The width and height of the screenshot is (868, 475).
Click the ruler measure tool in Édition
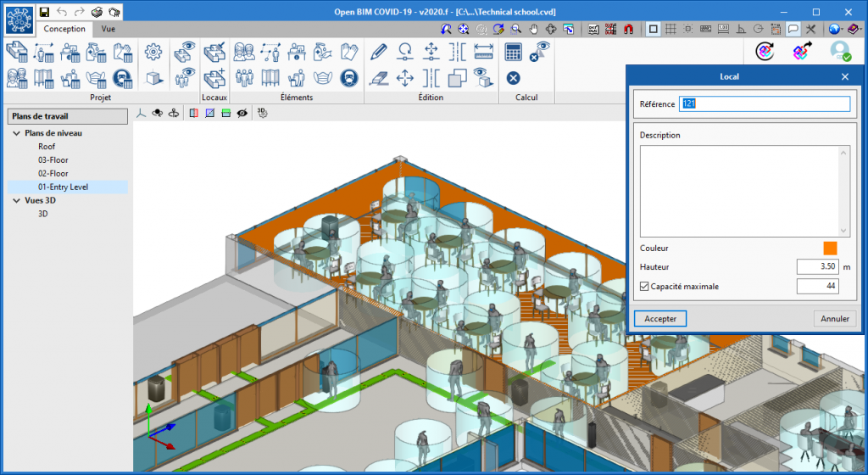point(483,52)
